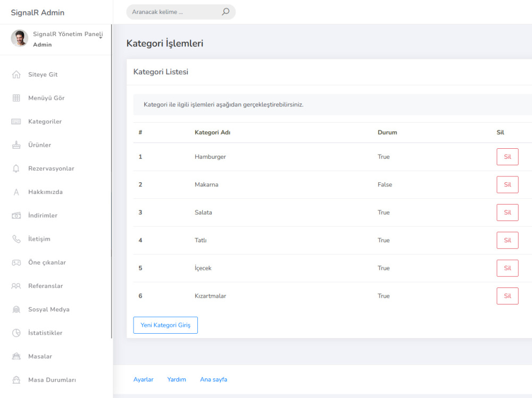This screenshot has height=398, width=532.
Task: Click the Yeni Kategori Giriş button
Action: (x=165, y=325)
